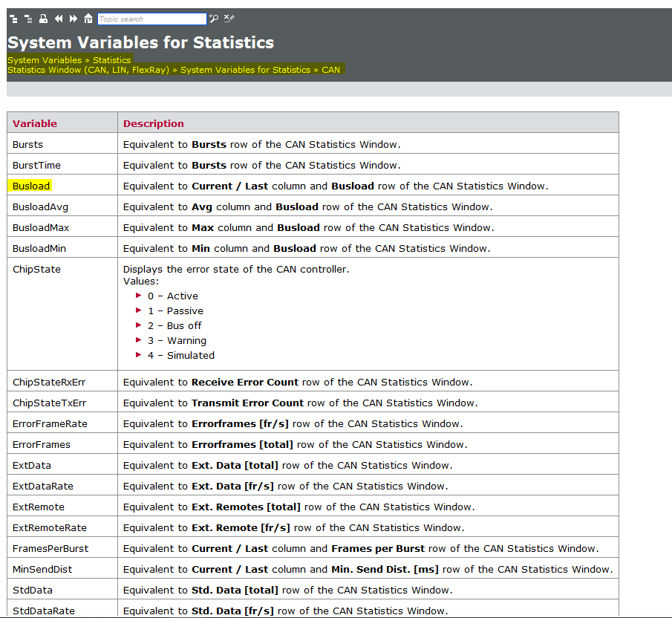Select the BusloadAvg variable cell

[x=62, y=206]
